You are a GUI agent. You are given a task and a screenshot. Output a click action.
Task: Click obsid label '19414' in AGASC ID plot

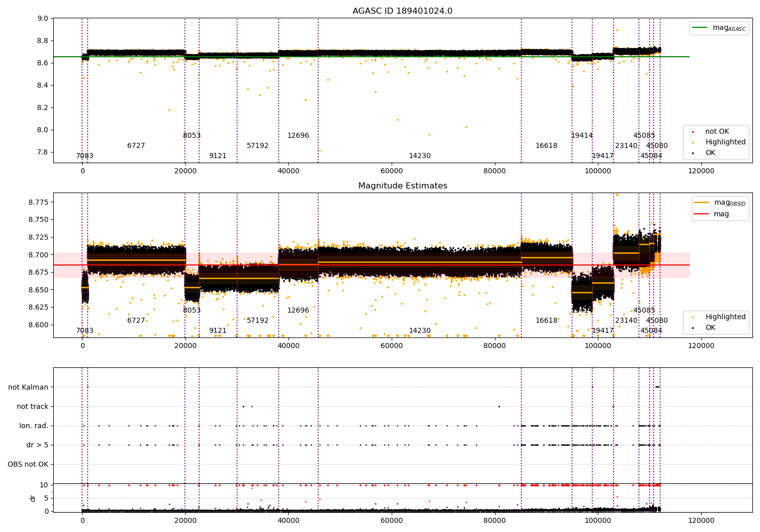point(582,136)
